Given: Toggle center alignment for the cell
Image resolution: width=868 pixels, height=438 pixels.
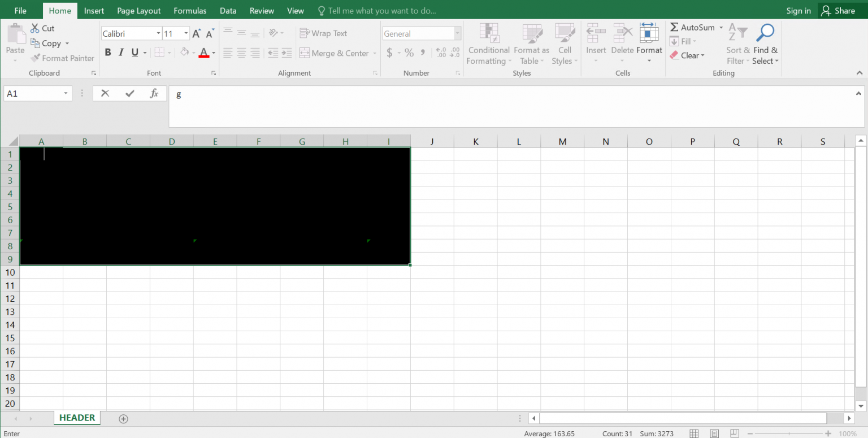Looking at the screenshot, I should 241,53.
